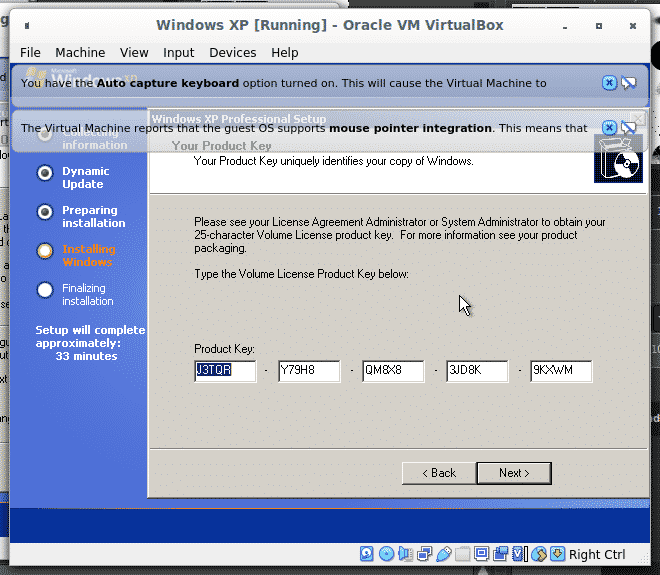Click the optical disc status icon
Image resolution: width=660 pixels, height=575 pixels.
386,554
